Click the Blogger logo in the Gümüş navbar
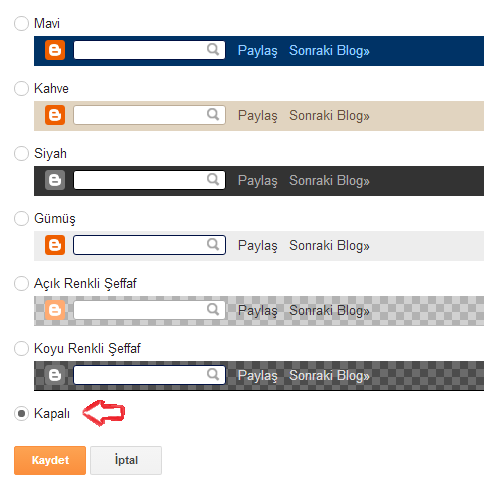 pos(55,245)
